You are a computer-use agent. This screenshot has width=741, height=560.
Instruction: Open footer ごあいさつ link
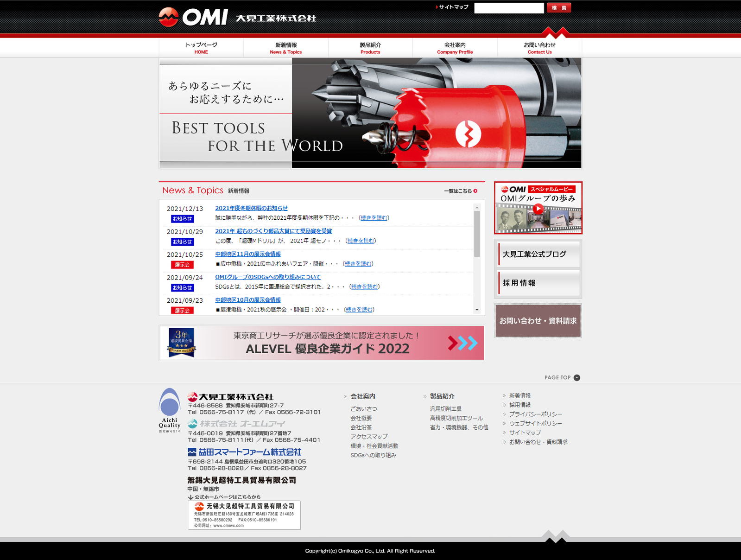pyautogui.click(x=364, y=409)
